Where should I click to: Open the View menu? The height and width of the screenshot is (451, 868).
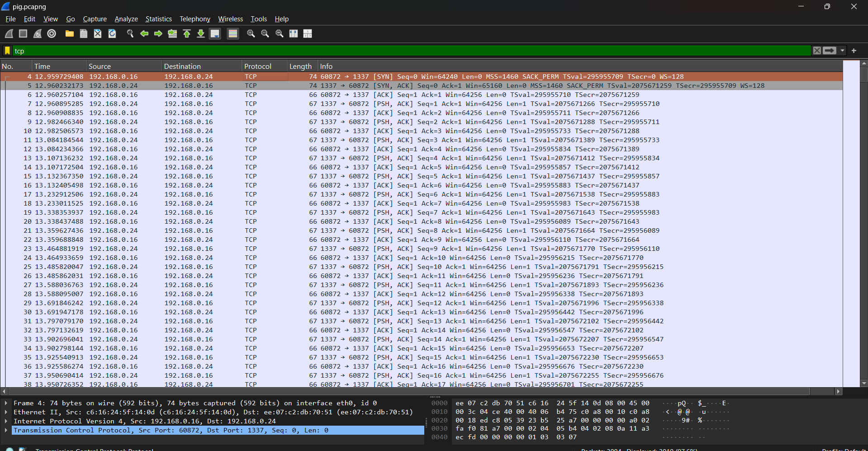click(x=51, y=19)
